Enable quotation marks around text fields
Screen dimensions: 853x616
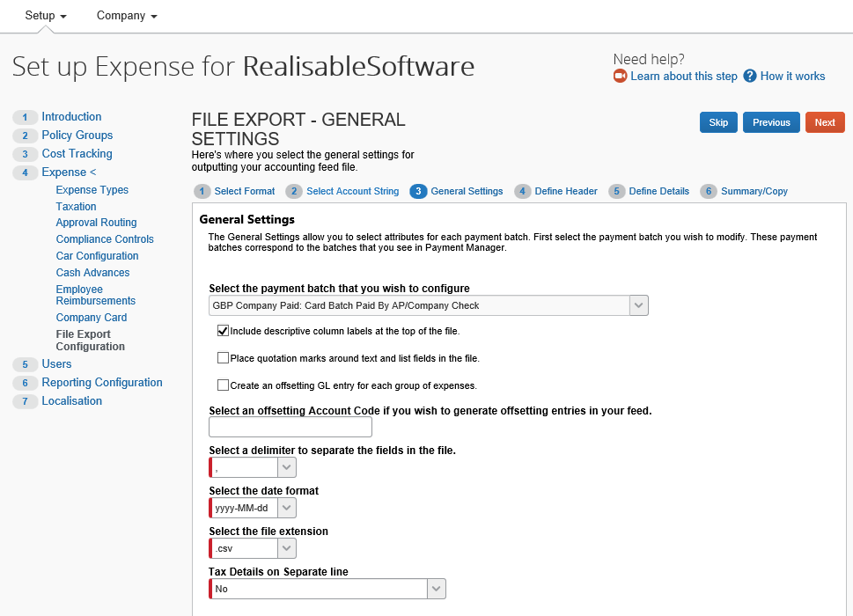coord(223,358)
